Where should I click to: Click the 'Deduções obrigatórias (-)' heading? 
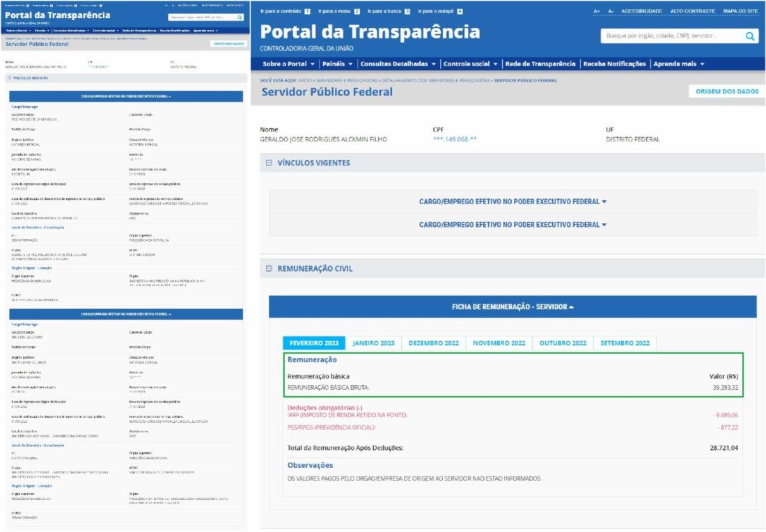point(325,407)
